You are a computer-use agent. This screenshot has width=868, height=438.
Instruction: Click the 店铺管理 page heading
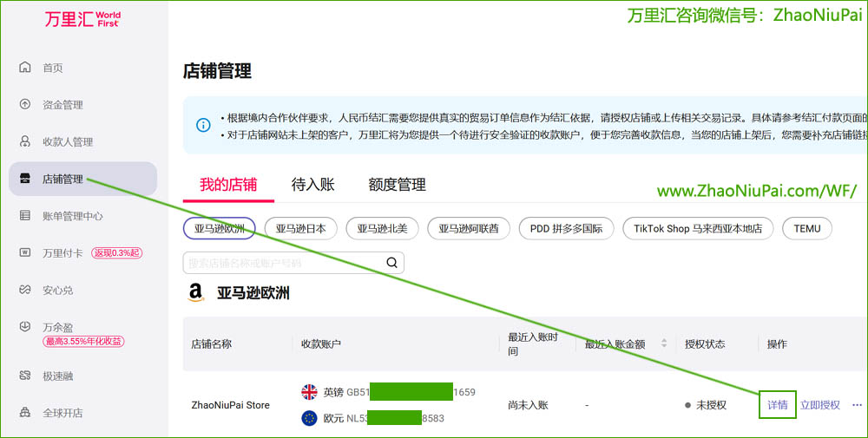217,71
